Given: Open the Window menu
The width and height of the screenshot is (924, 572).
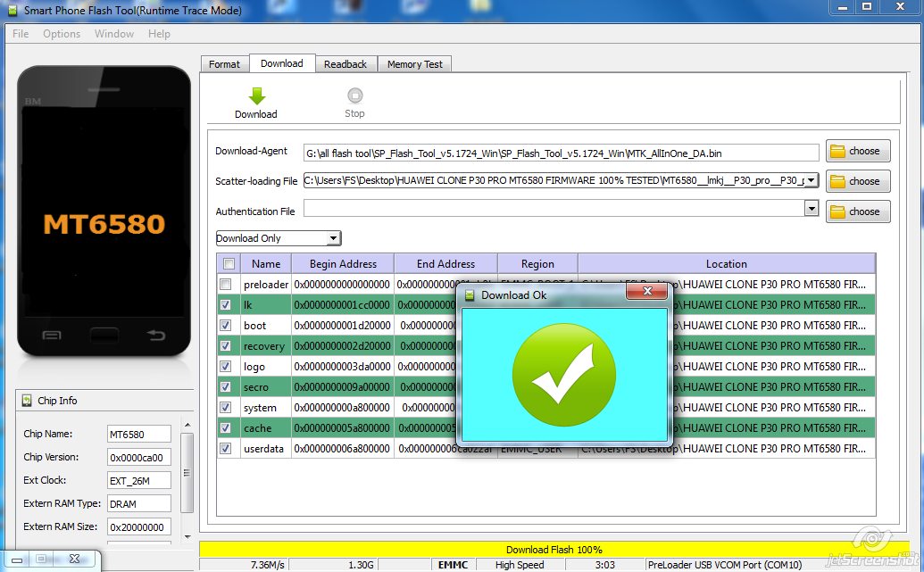Looking at the screenshot, I should pyautogui.click(x=114, y=34).
